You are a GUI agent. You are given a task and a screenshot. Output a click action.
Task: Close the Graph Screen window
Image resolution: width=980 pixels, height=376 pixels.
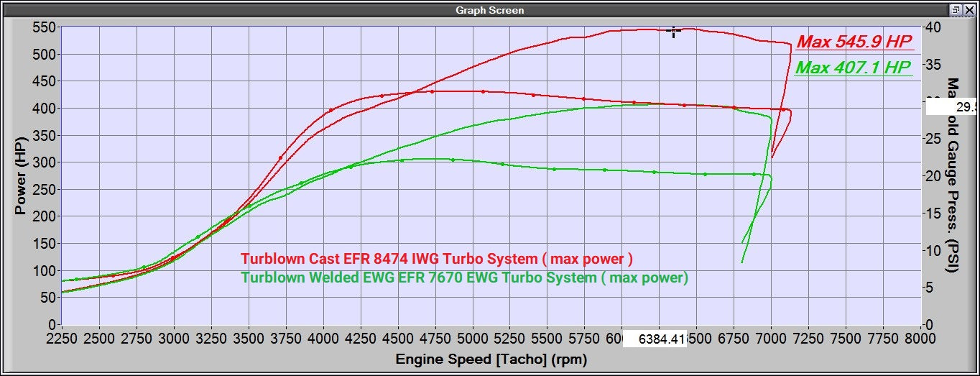coord(969,9)
